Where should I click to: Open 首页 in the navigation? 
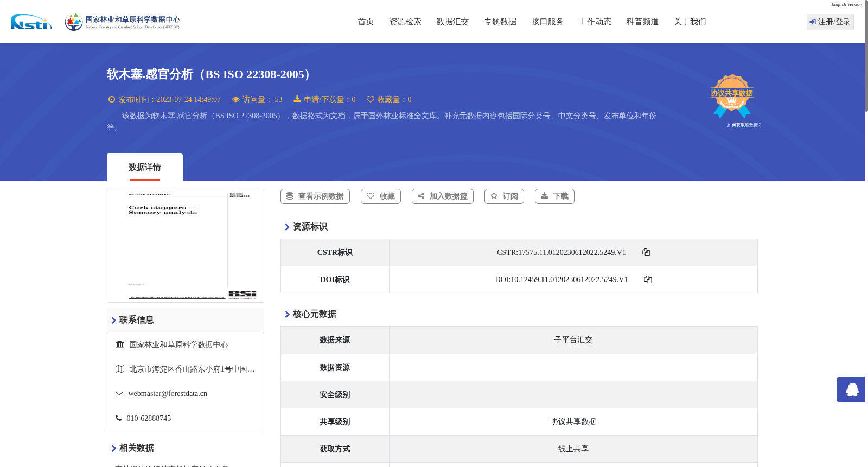tap(366, 22)
